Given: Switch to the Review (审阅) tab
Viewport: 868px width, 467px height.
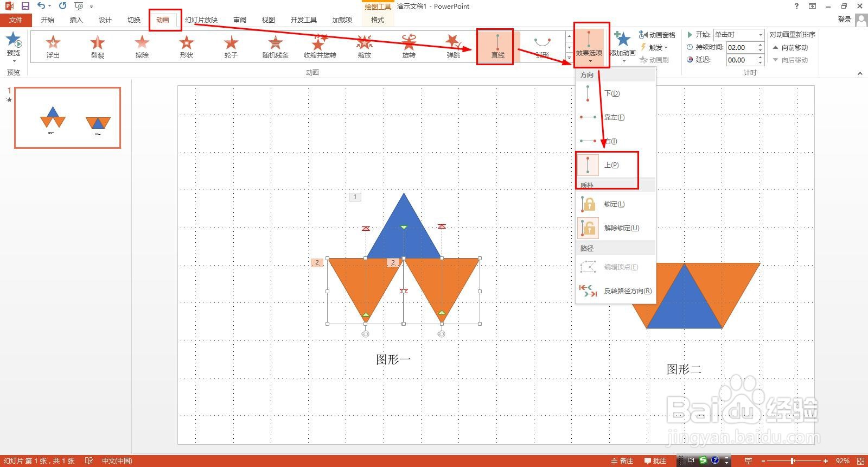Looking at the screenshot, I should tap(240, 20).
